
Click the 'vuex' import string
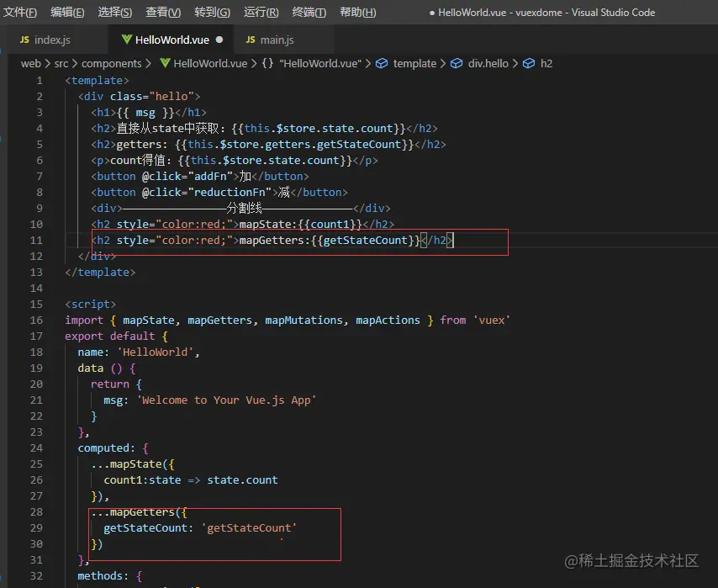491,320
